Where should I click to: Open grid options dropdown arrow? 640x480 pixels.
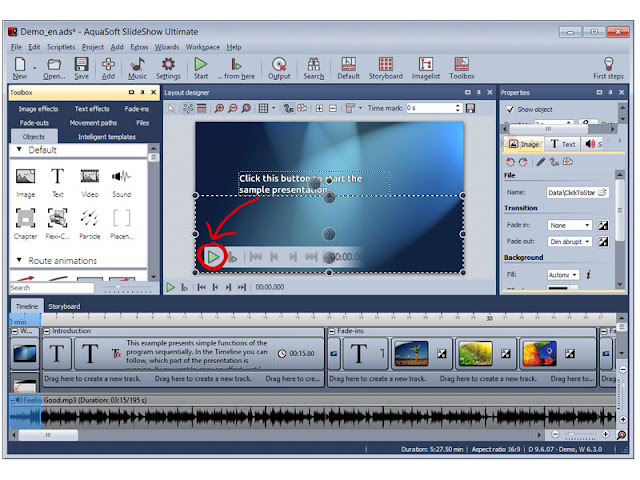(273, 108)
